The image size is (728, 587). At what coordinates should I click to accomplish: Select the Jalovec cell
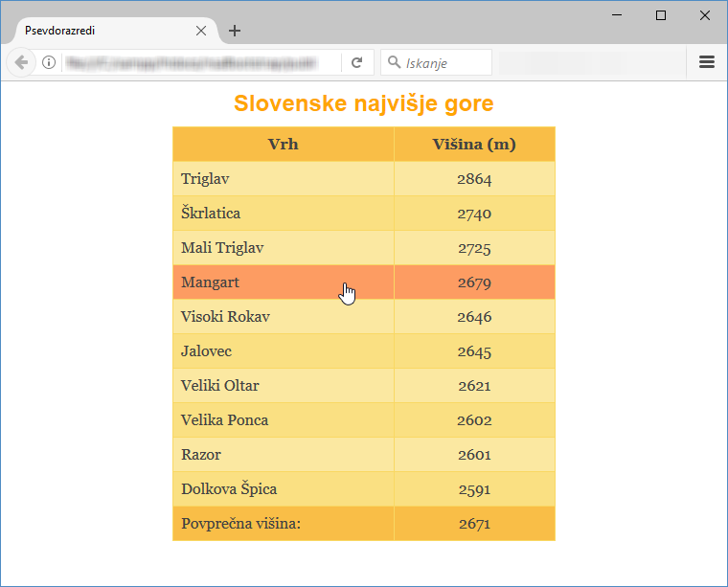284,351
